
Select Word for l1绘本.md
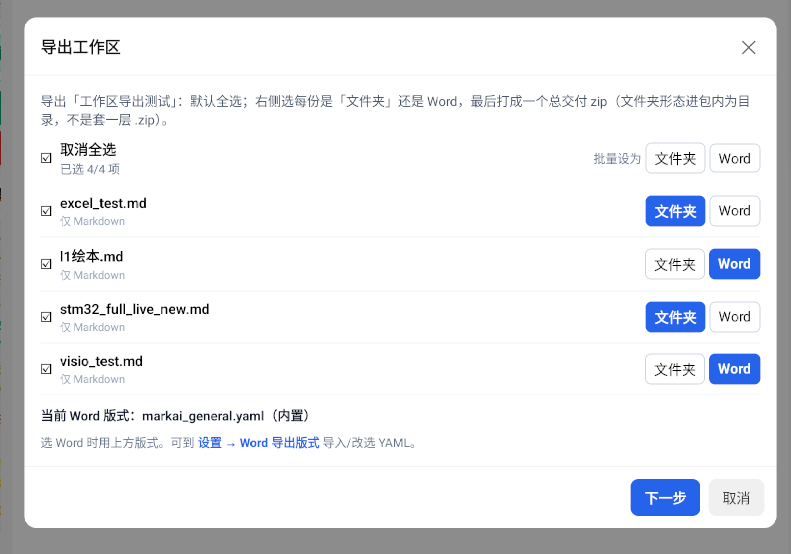(x=734, y=264)
